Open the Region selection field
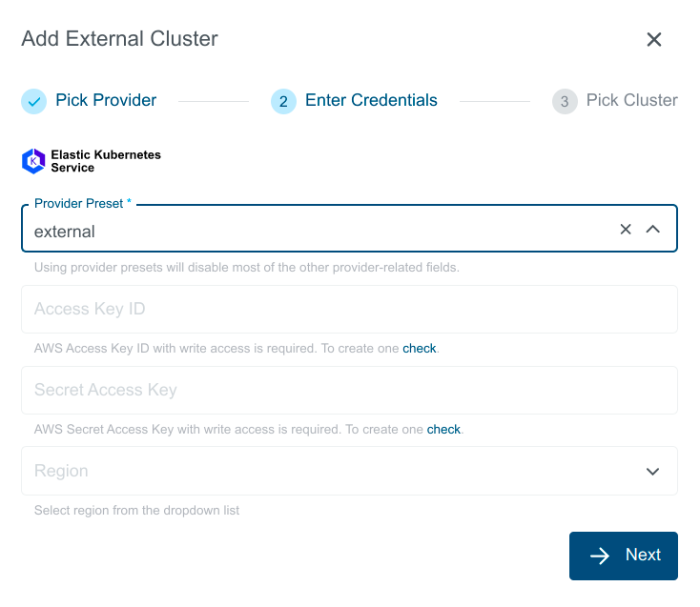 (324, 471)
